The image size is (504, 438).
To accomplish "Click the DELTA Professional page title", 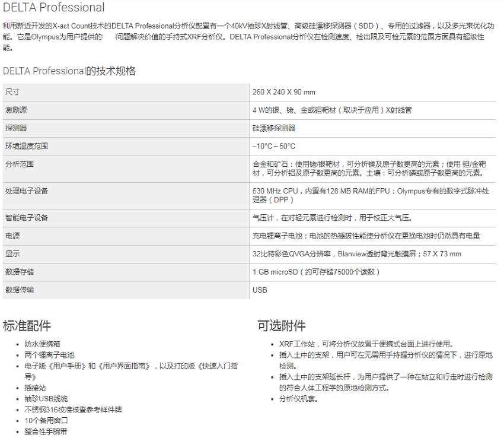I will click(x=54, y=8).
